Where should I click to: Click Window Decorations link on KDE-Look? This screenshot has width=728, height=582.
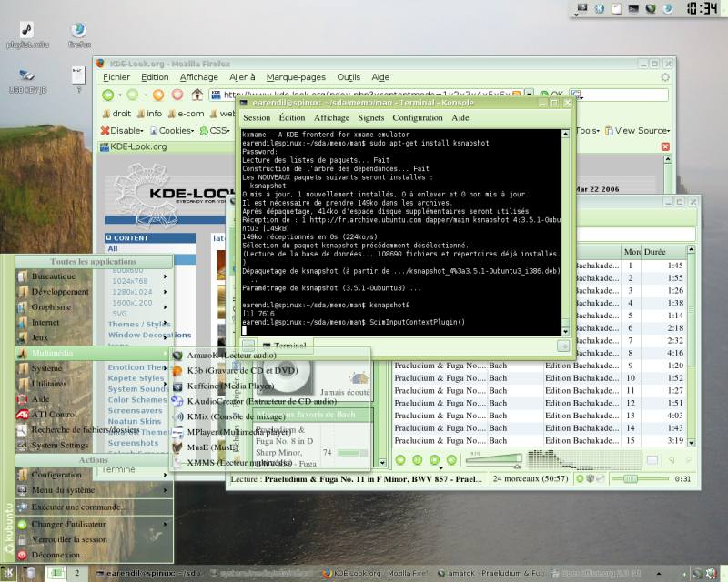pyautogui.click(x=149, y=335)
